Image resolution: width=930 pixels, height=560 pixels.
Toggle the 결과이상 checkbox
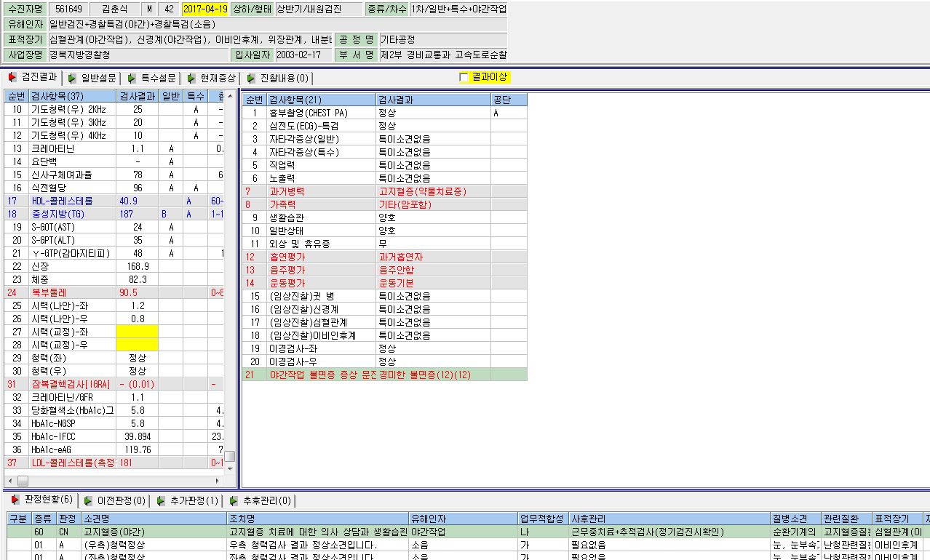[x=464, y=77]
